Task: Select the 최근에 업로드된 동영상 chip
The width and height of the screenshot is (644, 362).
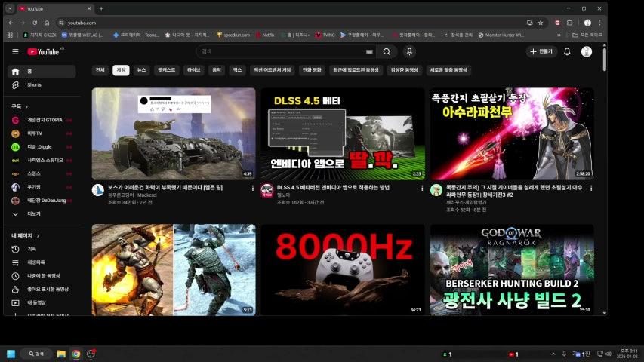Action: pos(356,70)
